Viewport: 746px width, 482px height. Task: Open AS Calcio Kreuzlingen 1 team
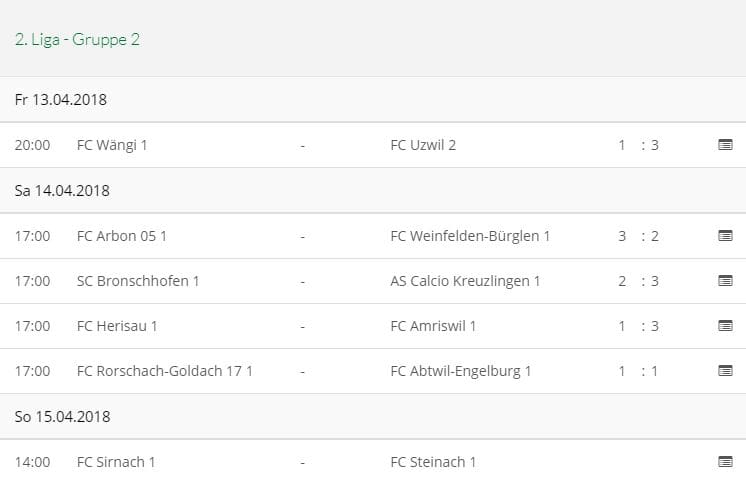tap(465, 281)
